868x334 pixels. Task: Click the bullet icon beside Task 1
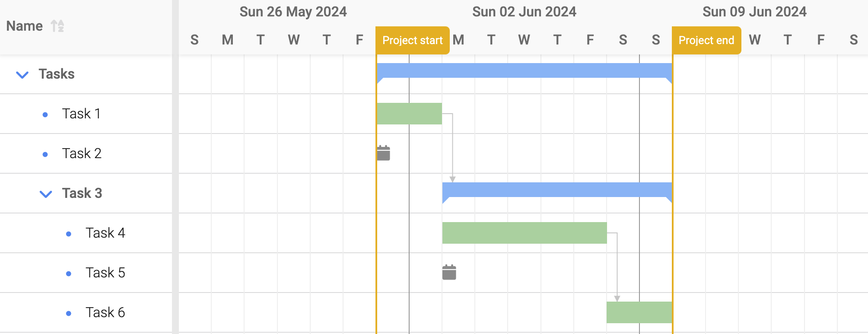45,115
